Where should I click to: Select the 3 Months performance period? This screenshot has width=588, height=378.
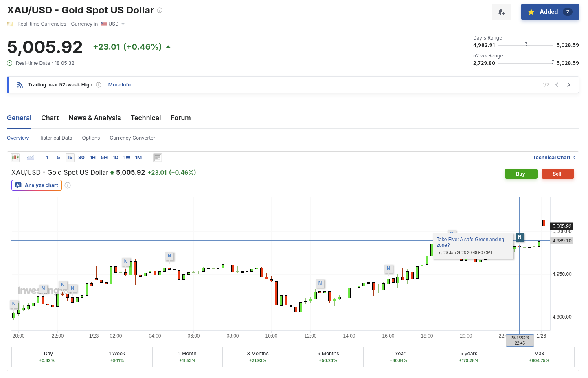(x=258, y=357)
